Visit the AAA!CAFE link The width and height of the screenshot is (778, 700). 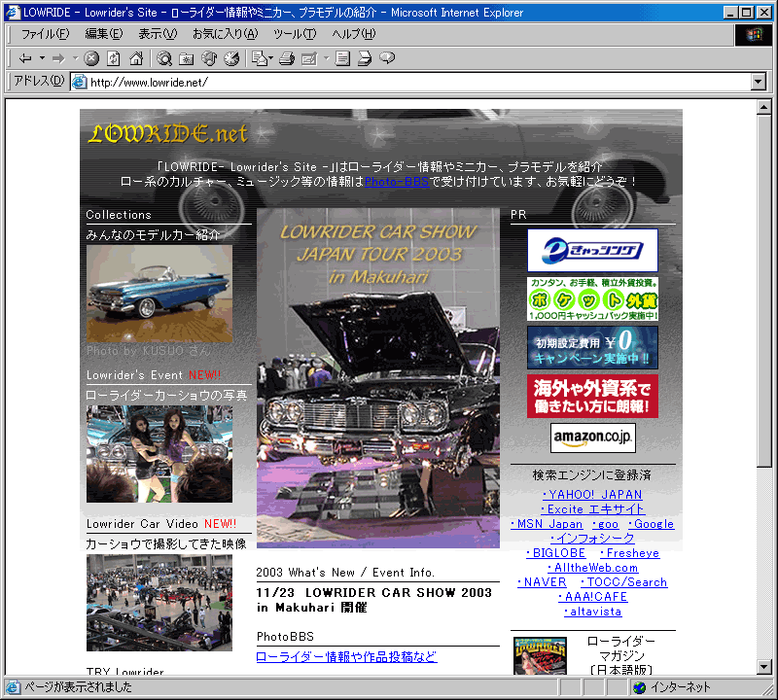coord(593,597)
